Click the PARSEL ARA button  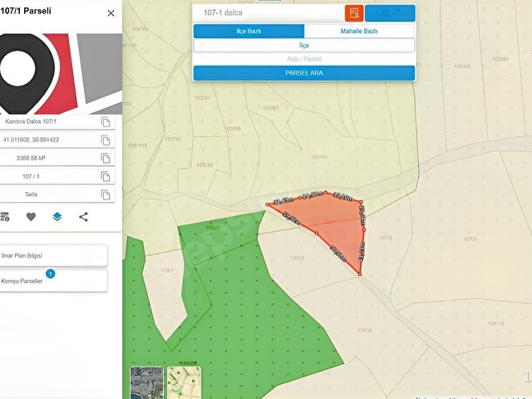[x=304, y=73]
